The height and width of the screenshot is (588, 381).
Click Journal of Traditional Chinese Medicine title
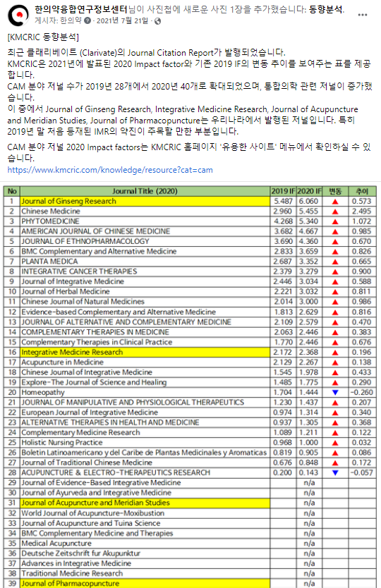coord(87,463)
